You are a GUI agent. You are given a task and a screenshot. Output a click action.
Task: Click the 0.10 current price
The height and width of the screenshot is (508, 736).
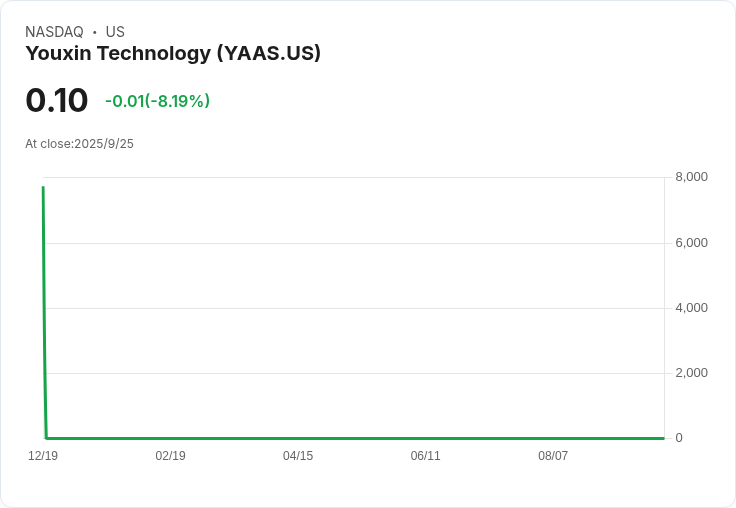[x=57, y=100]
